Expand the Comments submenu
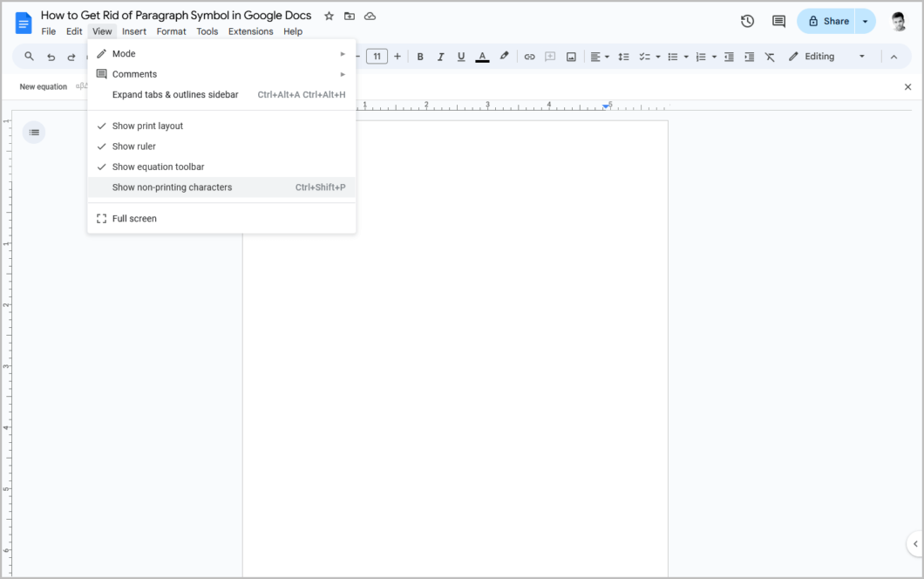 pyautogui.click(x=221, y=74)
